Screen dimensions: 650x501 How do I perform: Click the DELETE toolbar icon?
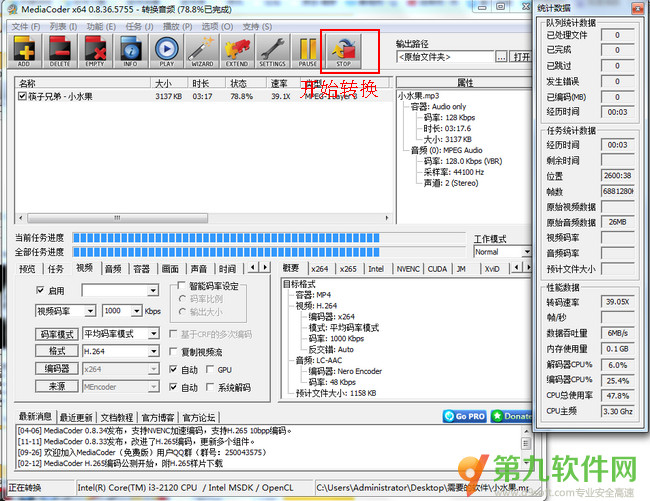pyautogui.click(x=60, y=51)
